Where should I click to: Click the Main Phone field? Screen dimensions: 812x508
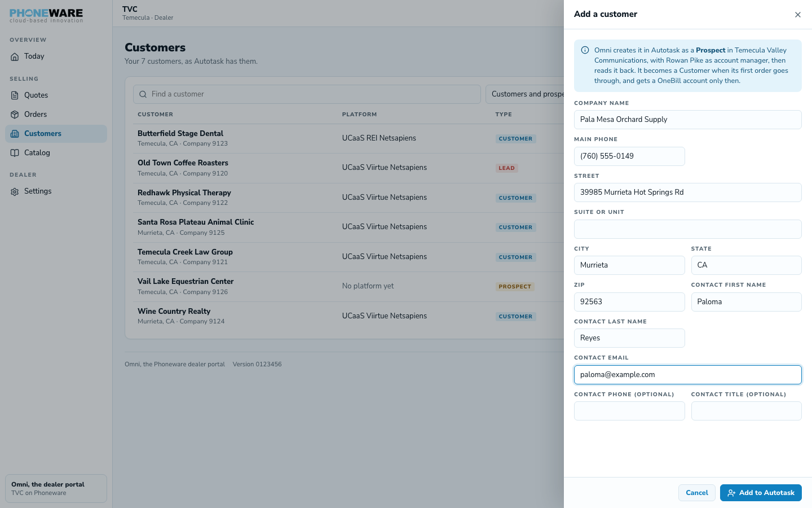(629, 156)
